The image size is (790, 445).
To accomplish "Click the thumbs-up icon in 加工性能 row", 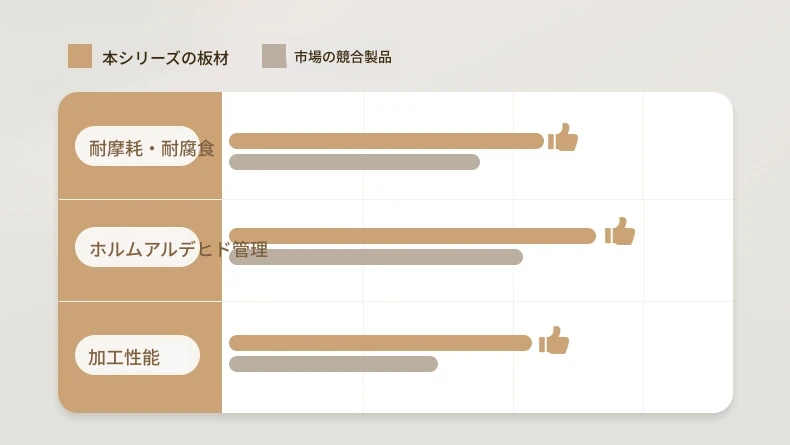I will (555, 341).
